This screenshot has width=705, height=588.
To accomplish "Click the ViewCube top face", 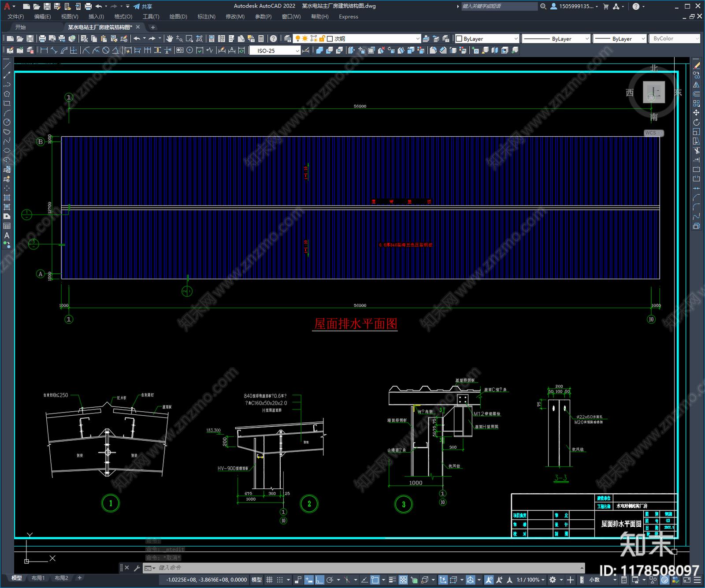I will [x=654, y=93].
